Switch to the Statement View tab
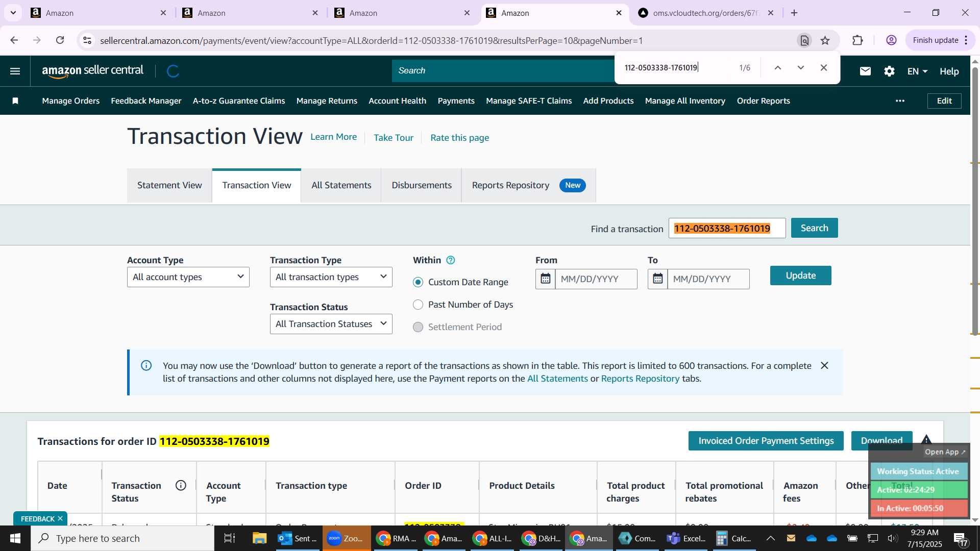This screenshot has height=551, width=980. (169, 185)
